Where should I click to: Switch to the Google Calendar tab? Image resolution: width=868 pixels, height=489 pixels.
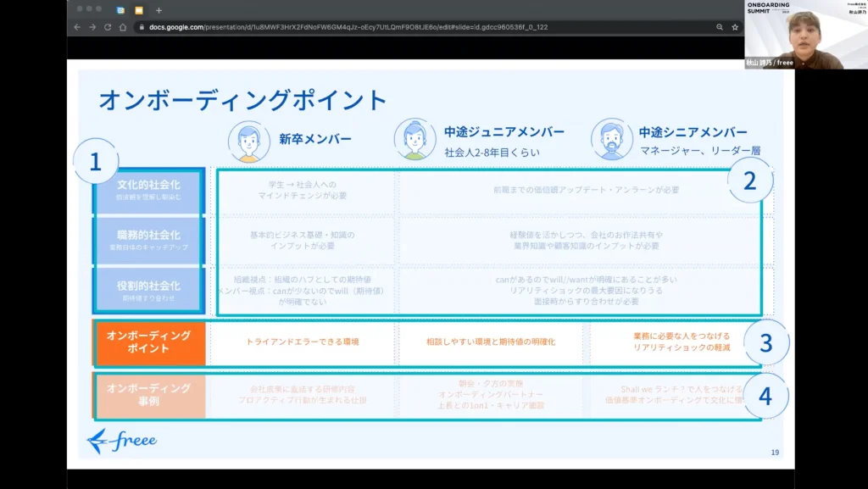(x=120, y=10)
